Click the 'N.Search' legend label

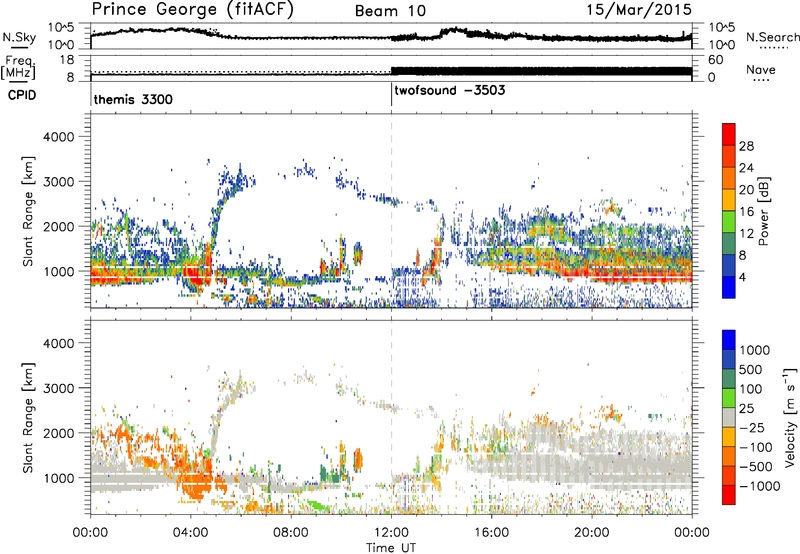tap(772, 37)
